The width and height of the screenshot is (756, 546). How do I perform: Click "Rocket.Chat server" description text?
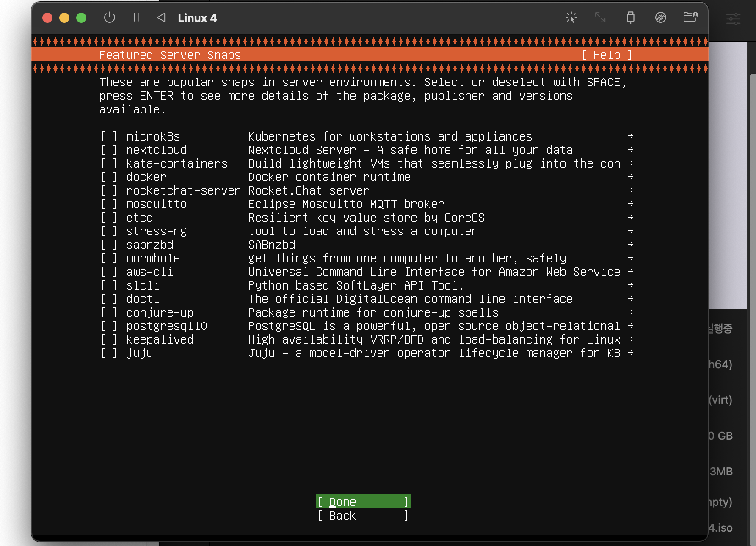pyautogui.click(x=309, y=190)
